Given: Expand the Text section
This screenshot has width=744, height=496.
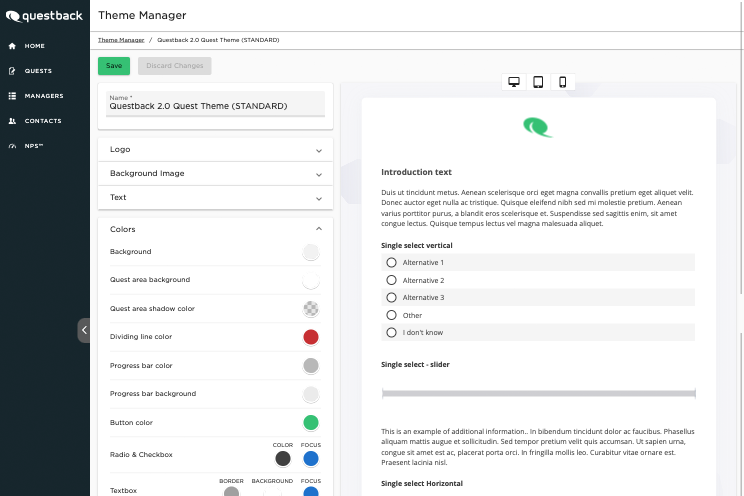Looking at the screenshot, I should [215, 197].
